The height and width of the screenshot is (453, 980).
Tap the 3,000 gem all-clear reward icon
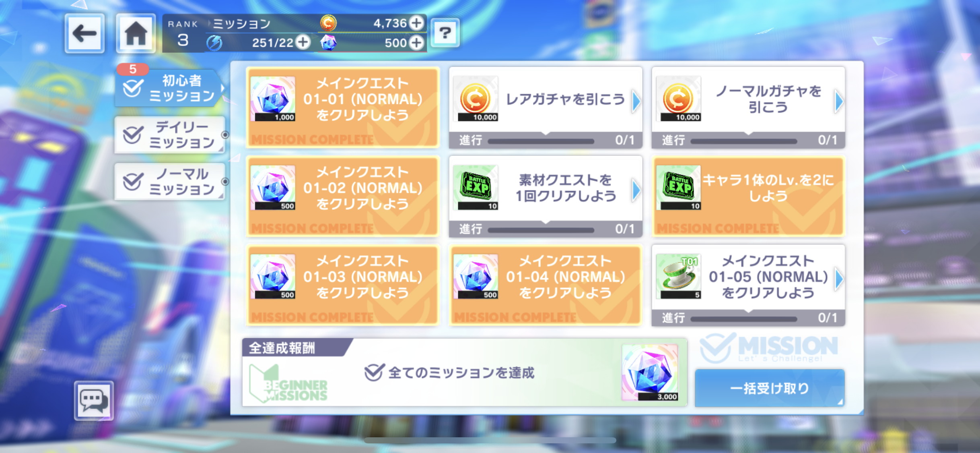pos(650,372)
